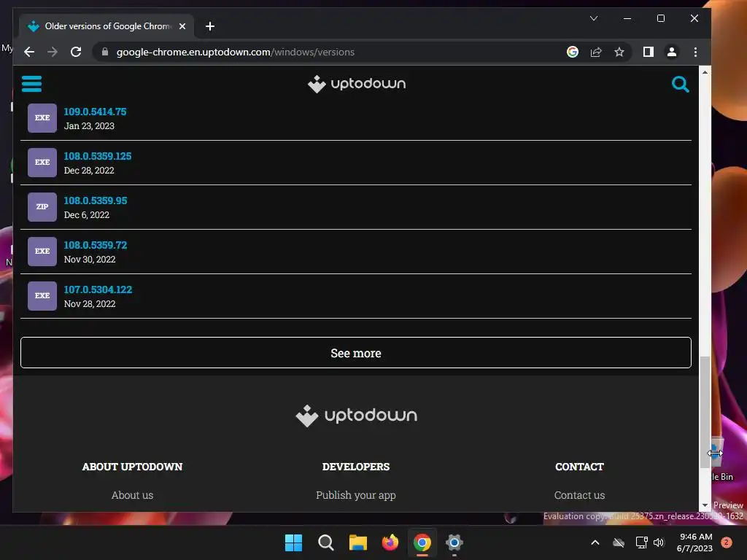This screenshot has width=747, height=560.
Task: Open version 108.0.5359.95 link
Action: click(96, 201)
